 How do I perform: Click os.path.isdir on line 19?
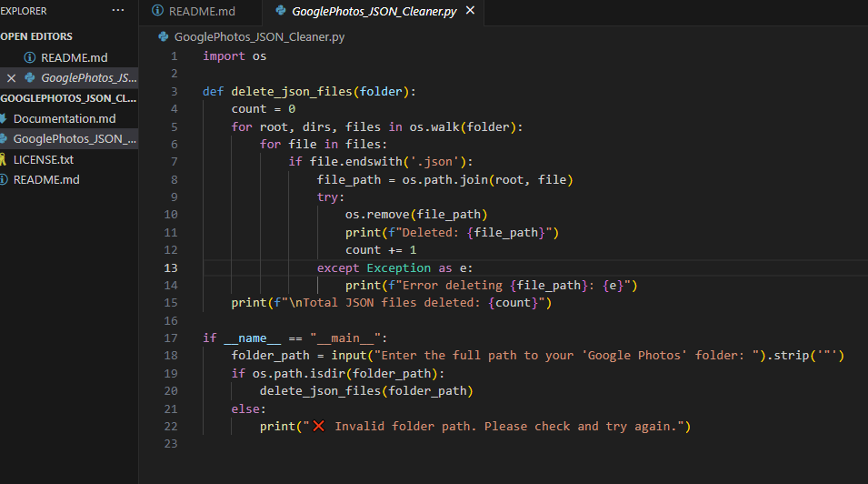coord(299,373)
